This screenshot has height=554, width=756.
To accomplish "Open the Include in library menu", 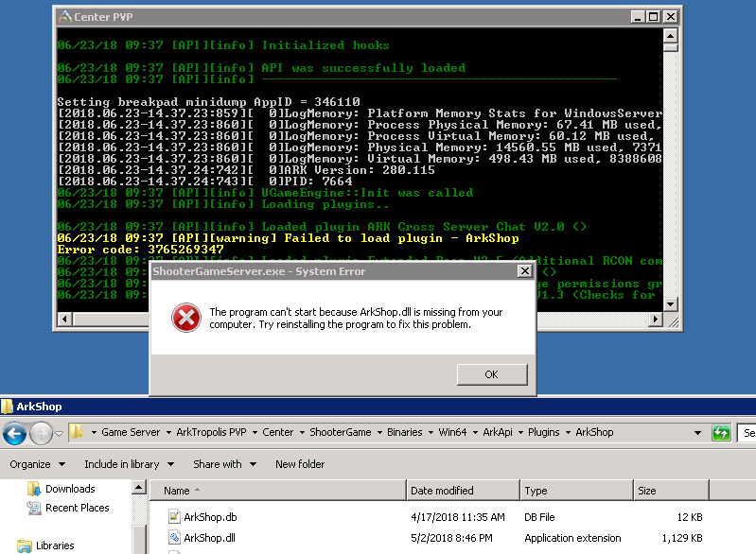I will click(129, 464).
